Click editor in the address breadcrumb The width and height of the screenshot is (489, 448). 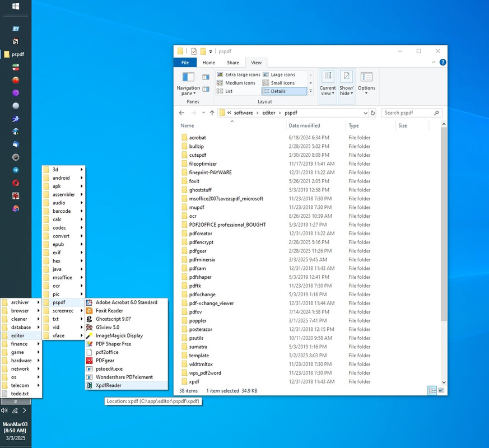click(x=268, y=113)
